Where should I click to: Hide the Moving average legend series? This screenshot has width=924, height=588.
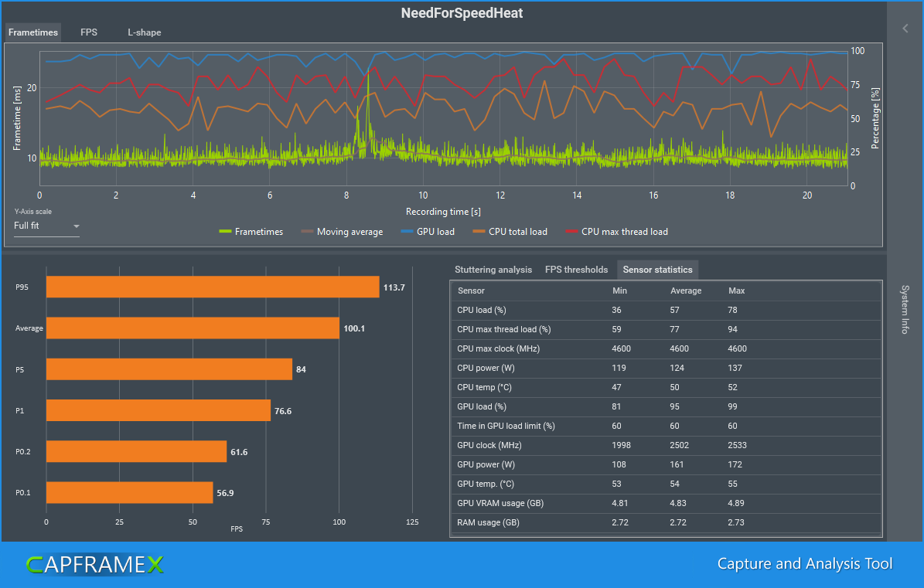(342, 232)
